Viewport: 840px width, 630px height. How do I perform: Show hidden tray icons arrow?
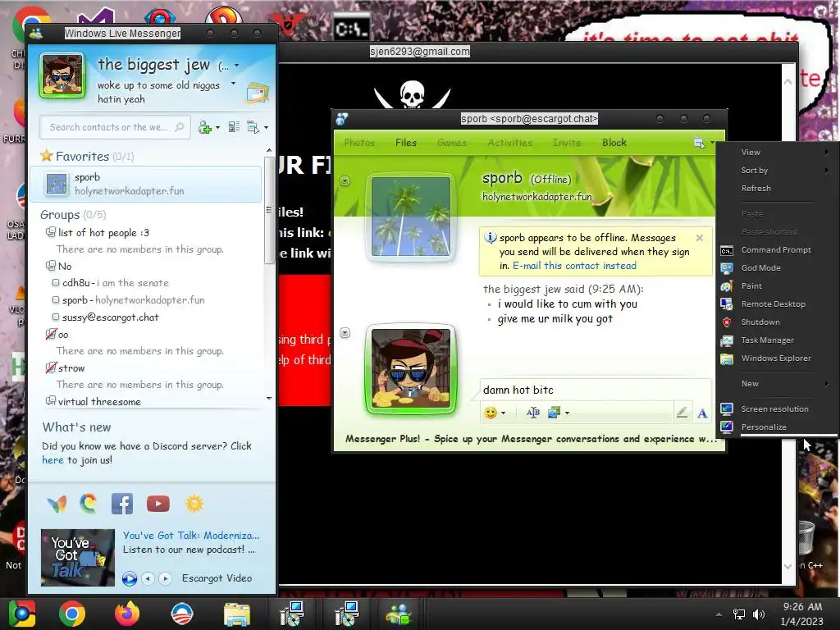pos(719,614)
